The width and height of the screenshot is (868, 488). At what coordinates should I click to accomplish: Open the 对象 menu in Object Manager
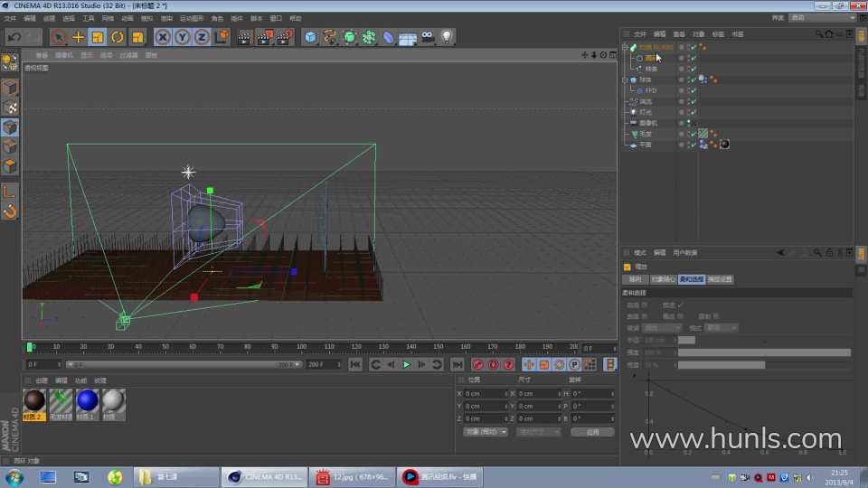(698, 34)
